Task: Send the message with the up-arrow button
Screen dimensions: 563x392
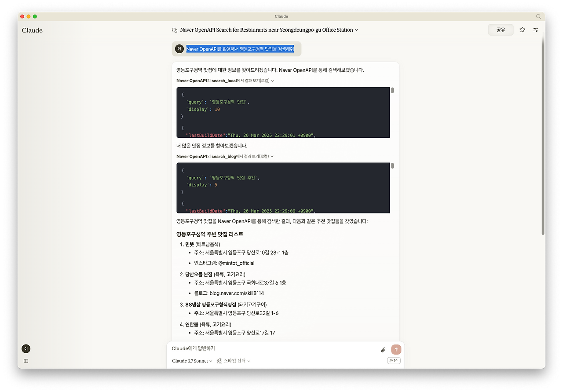Action: 395,349
